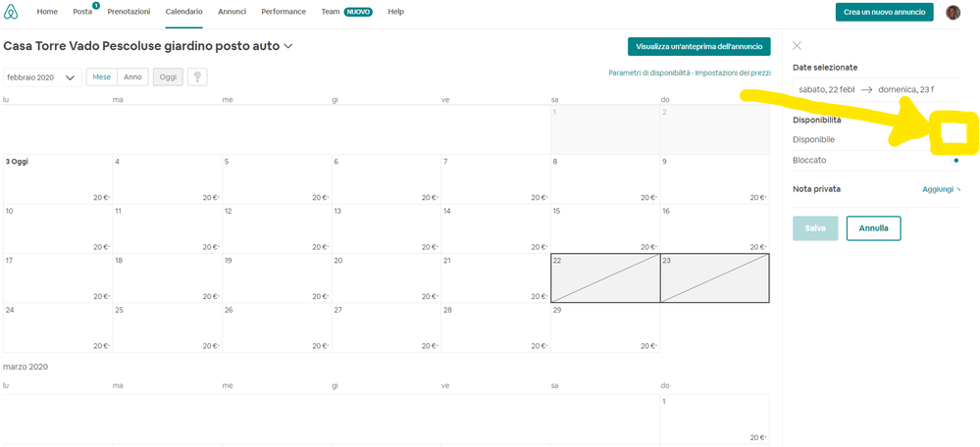Select the Bloccato radio button
980x447 pixels.
[955, 160]
